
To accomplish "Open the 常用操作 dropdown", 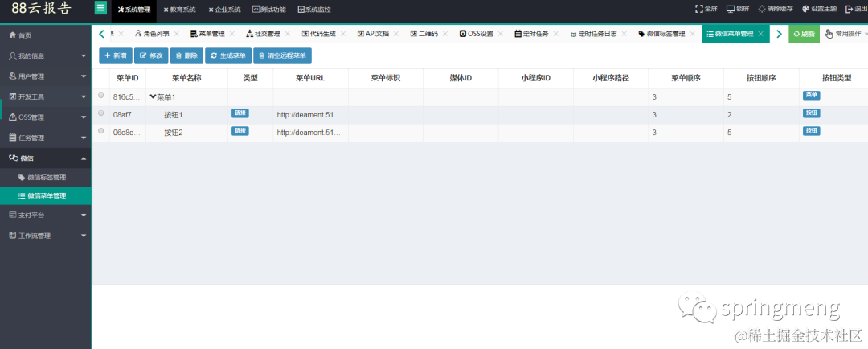I will click(845, 34).
